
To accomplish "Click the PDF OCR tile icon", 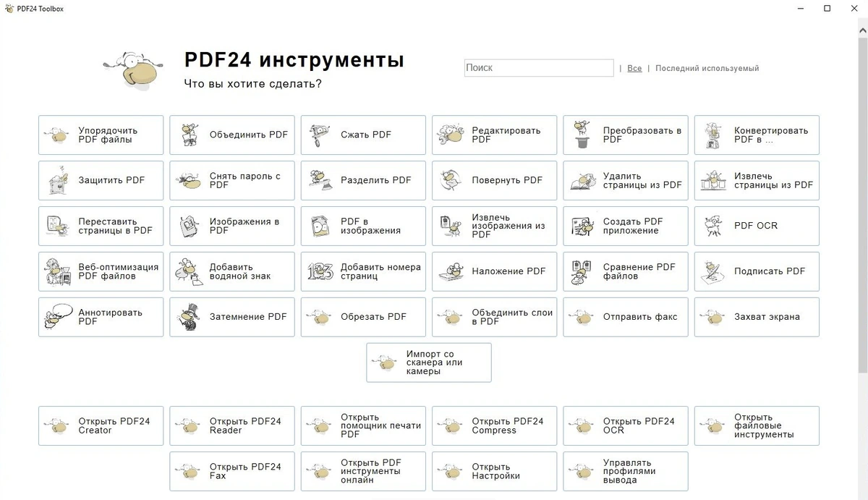I will point(713,226).
